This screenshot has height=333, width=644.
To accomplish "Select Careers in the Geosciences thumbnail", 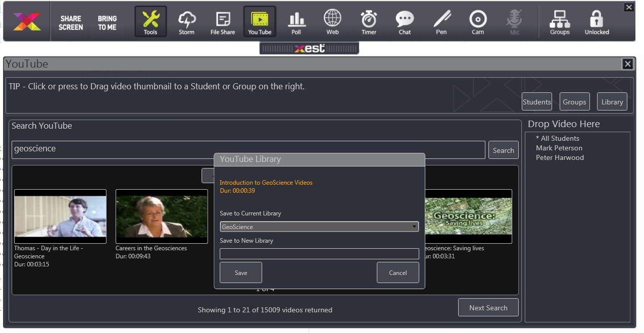I will click(x=162, y=216).
